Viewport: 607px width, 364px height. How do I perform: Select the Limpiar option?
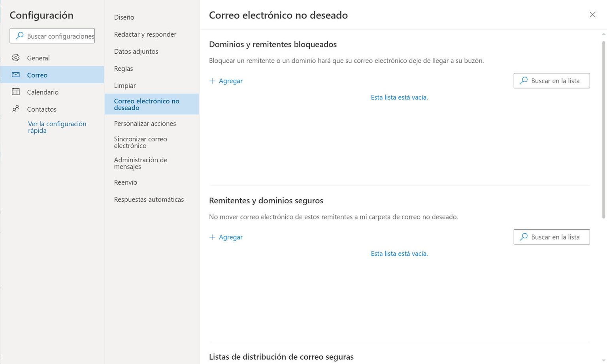152,85
